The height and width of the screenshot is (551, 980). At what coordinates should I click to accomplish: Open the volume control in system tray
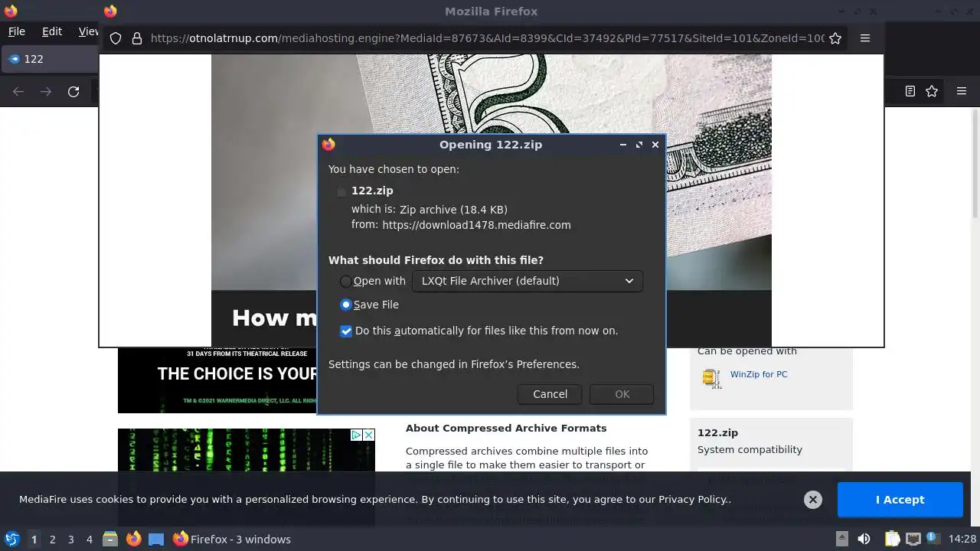[x=864, y=540]
